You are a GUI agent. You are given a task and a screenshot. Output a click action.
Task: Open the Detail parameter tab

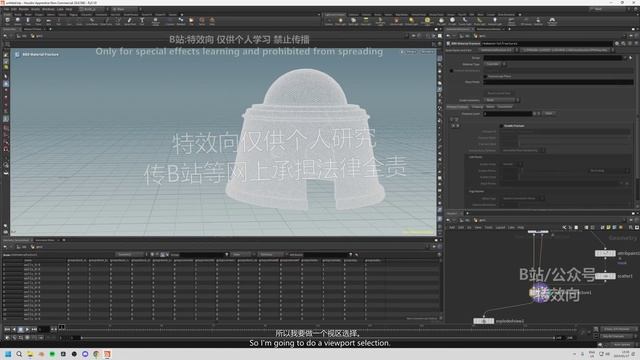click(x=490, y=107)
